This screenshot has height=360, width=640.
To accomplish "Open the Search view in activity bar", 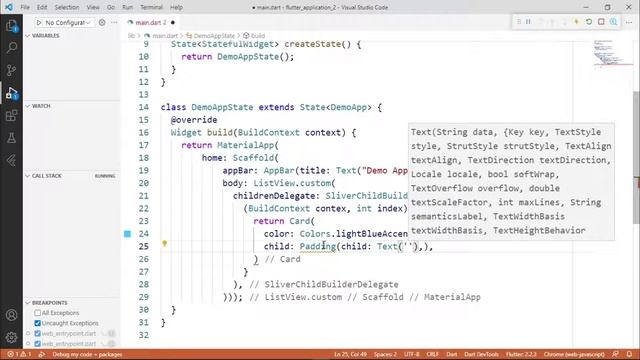I will (11, 48).
